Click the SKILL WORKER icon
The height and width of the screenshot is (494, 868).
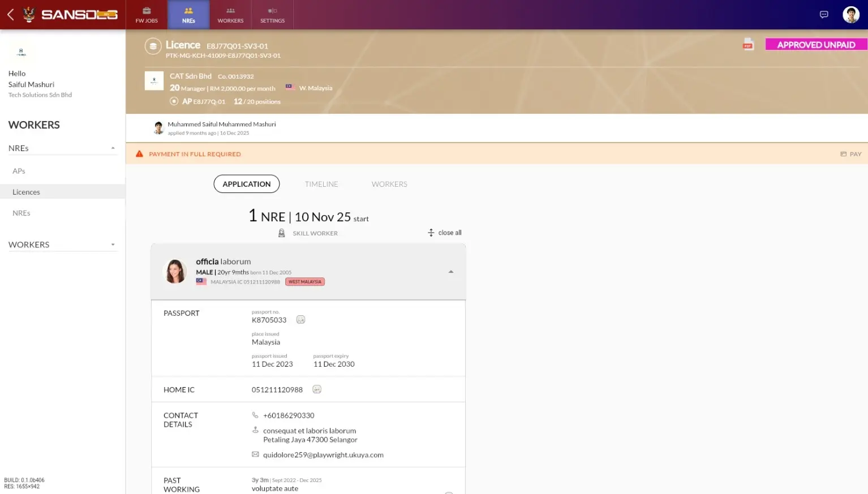coord(281,233)
